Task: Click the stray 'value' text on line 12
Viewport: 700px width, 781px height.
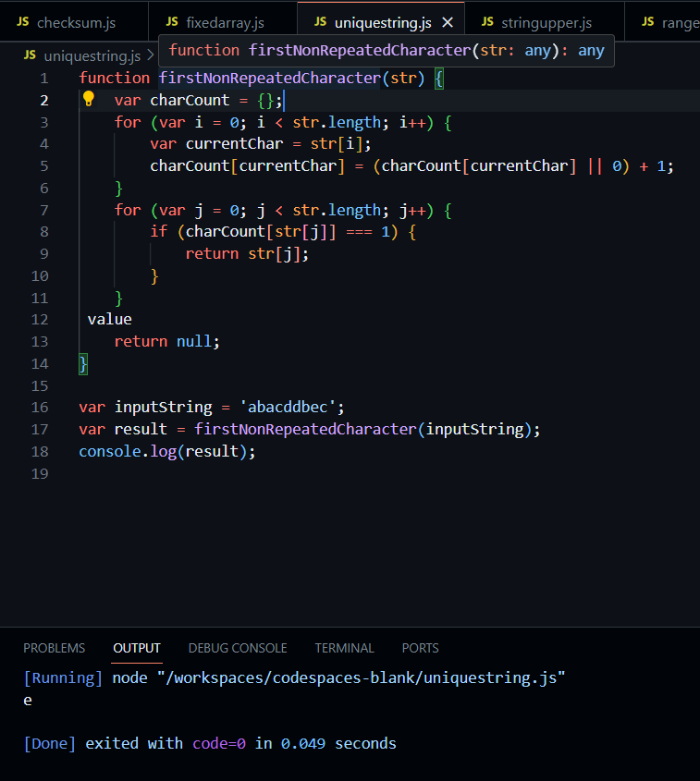Action: coord(110,319)
